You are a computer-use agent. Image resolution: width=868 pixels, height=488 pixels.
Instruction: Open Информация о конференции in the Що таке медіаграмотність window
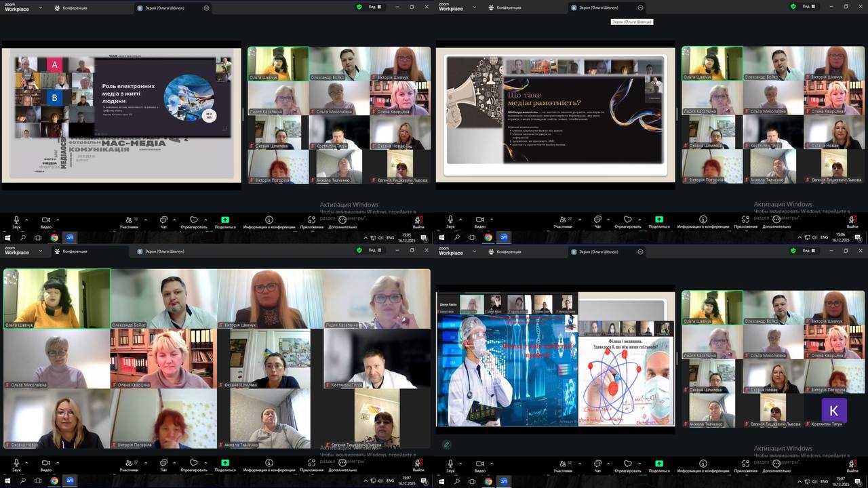point(703,221)
